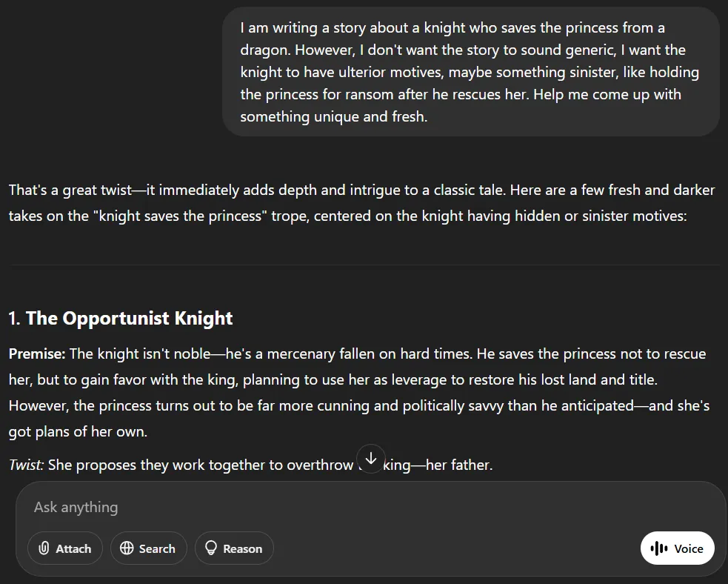Click the audio bars inside the Voice button
Screen dimensions: 728x584
pos(659,548)
